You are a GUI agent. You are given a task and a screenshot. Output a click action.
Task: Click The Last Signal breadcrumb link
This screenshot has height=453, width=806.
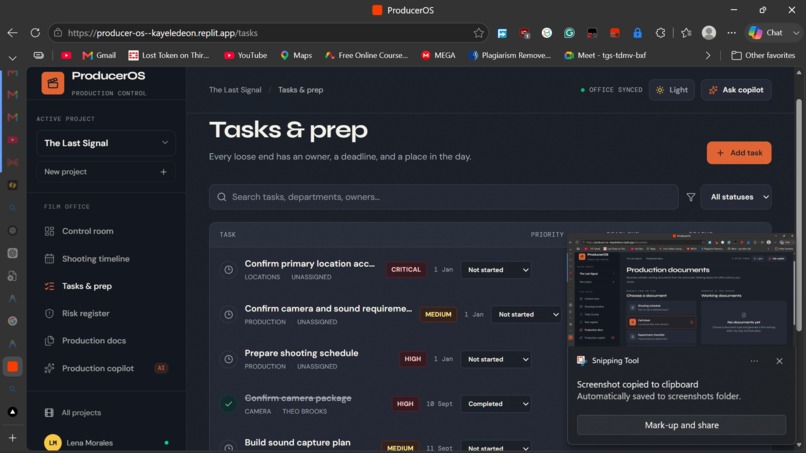pyautogui.click(x=235, y=90)
